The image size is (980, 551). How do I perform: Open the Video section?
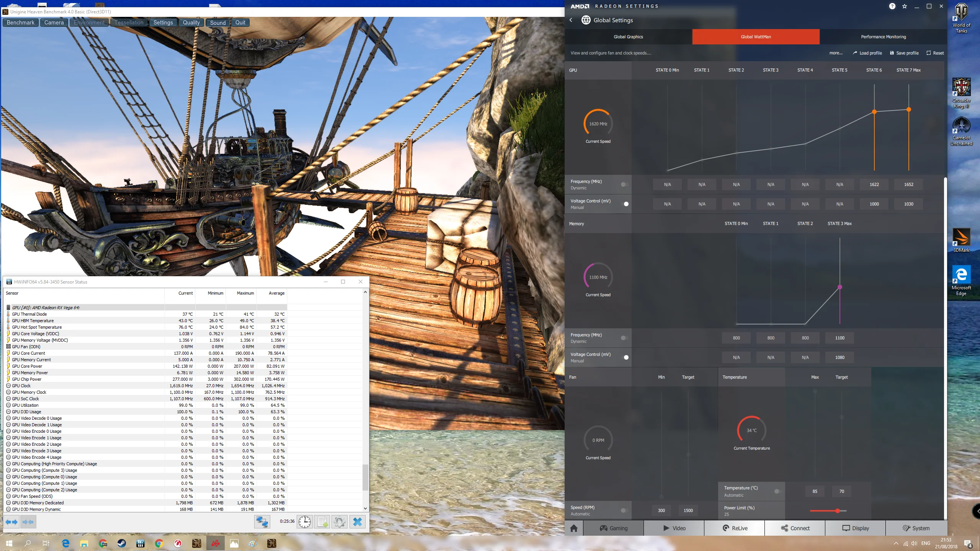click(674, 528)
